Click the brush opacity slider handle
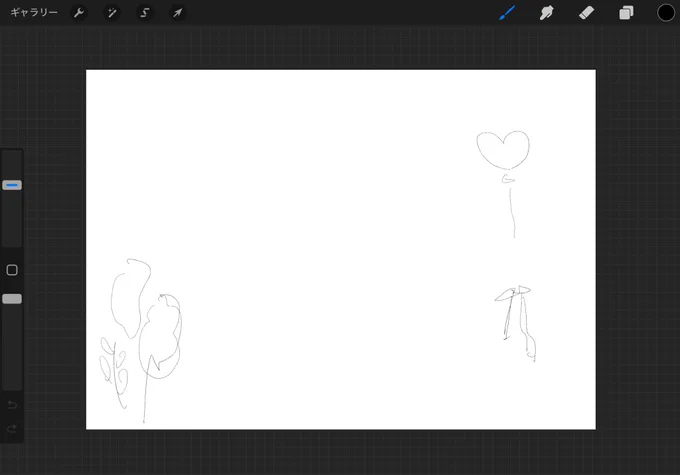Screen dimensions: 680x475 point(12,299)
